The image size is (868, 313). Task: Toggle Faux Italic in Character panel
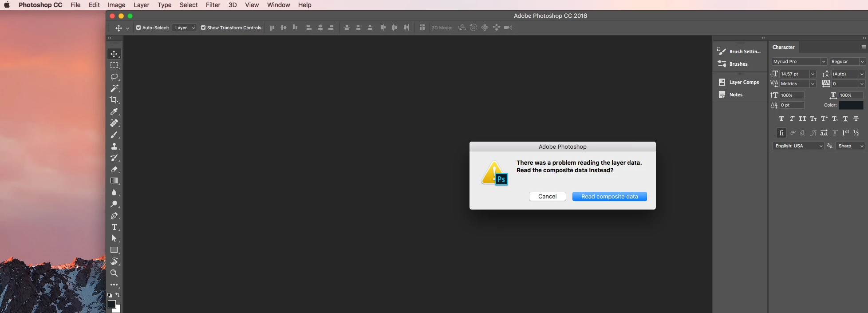point(792,119)
